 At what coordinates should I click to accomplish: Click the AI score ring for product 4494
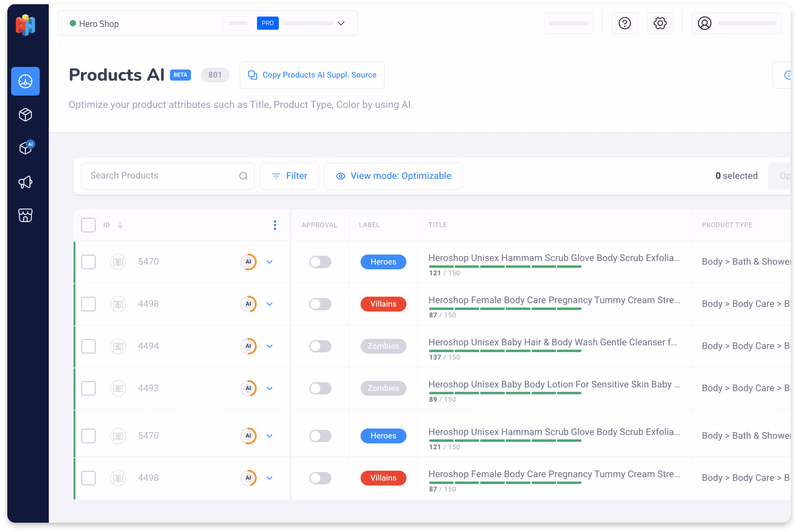(248, 346)
